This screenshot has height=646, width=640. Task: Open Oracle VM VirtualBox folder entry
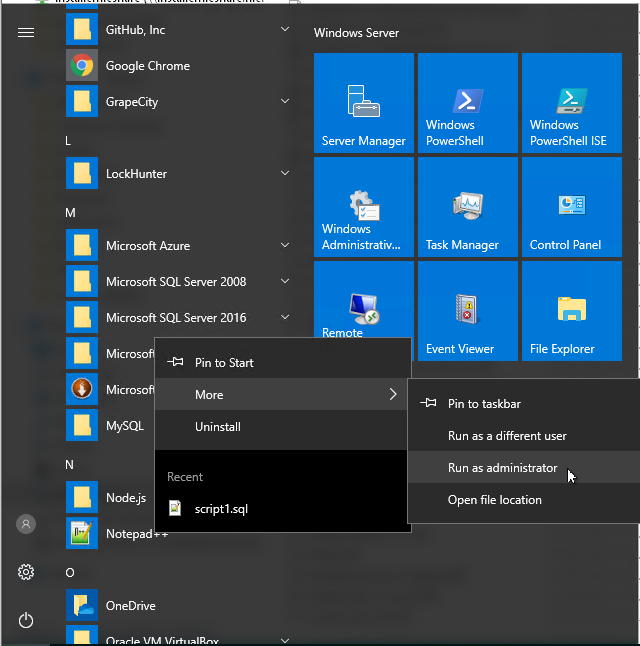177,635
